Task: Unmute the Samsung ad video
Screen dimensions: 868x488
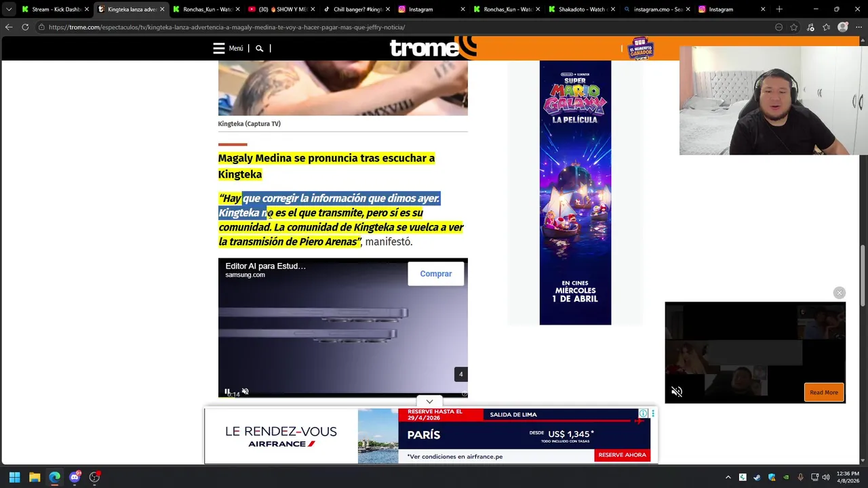Action: 245,392
